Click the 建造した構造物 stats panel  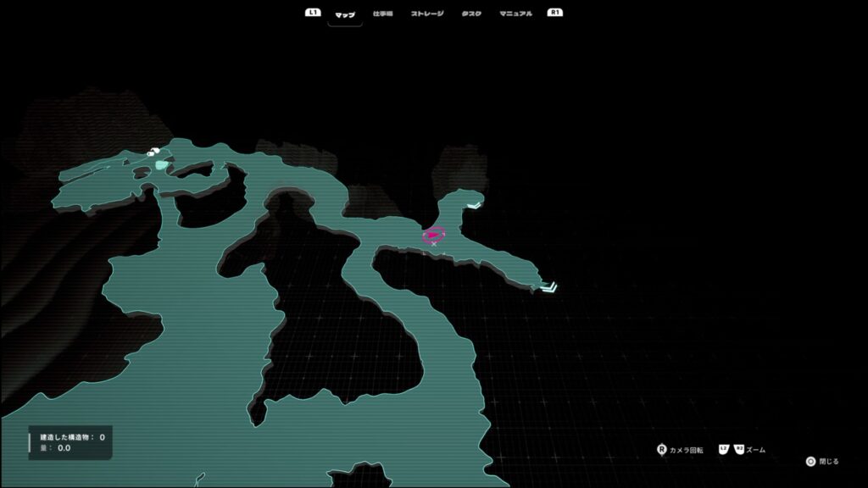point(70,442)
